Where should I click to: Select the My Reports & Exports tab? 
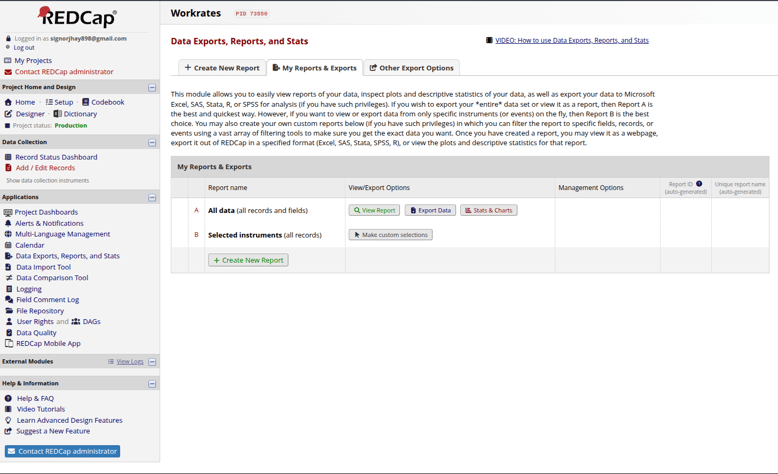pos(315,68)
